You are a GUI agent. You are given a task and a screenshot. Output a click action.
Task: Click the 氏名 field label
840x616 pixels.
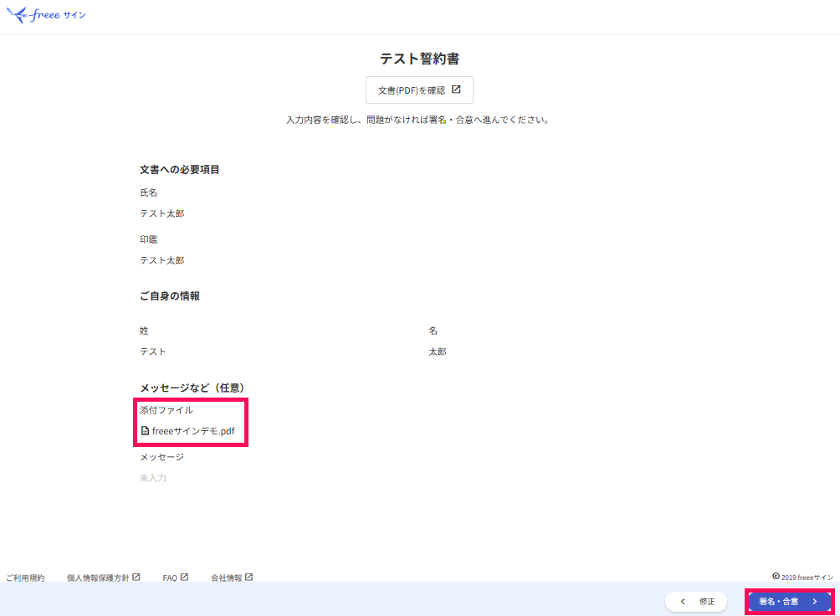coord(148,192)
